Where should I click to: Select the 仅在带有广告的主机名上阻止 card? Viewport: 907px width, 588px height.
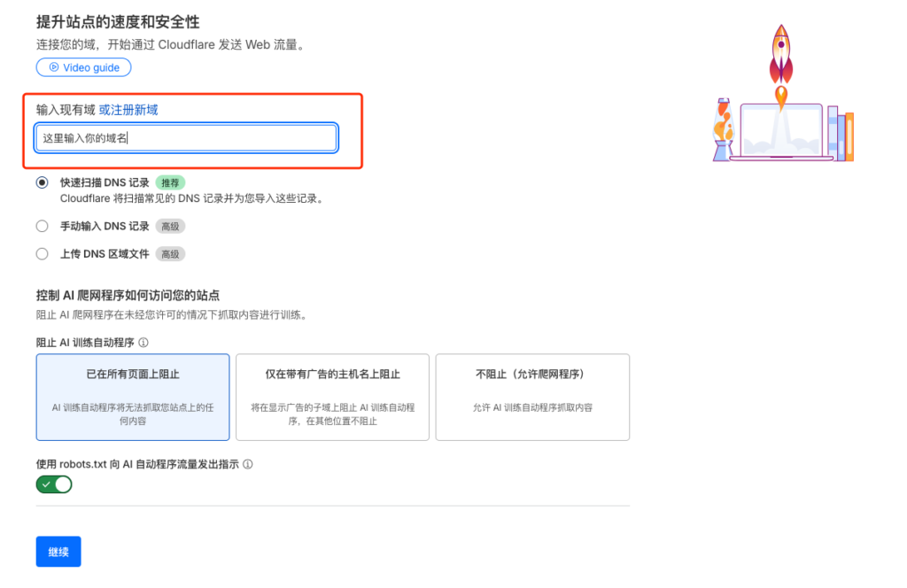click(332, 397)
